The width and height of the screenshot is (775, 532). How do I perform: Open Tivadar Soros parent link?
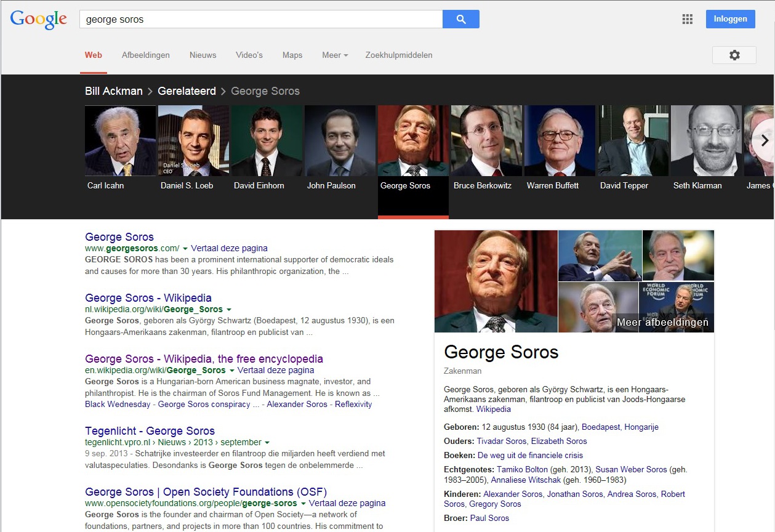coord(502,441)
